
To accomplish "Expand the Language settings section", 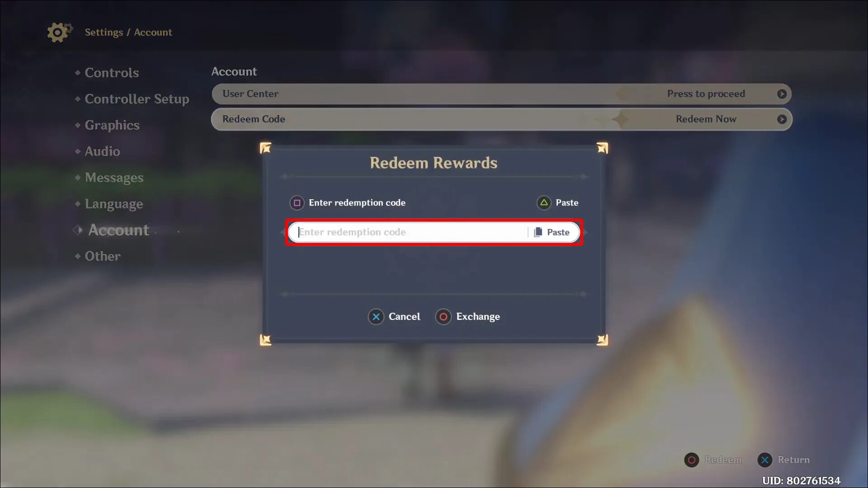I will 114,203.
